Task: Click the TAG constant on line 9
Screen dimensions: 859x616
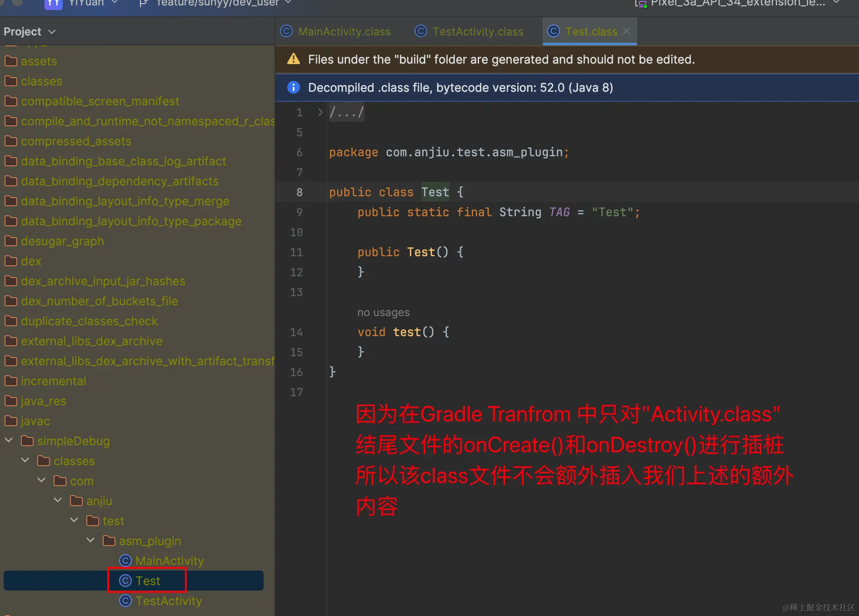Action: 559,212
